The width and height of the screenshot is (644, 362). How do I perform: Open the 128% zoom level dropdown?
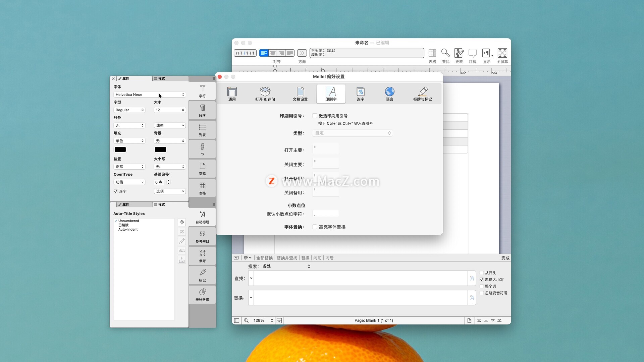click(x=263, y=320)
